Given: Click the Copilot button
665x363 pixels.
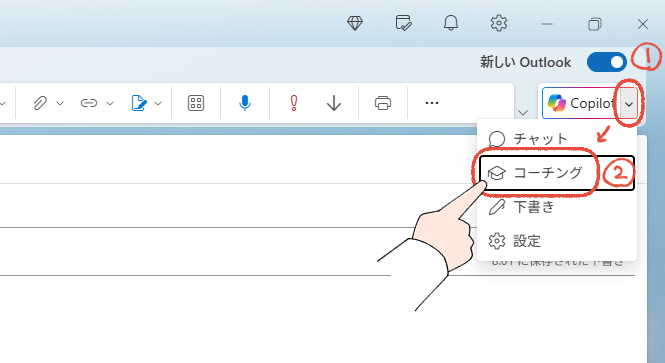Looking at the screenshot, I should click(x=581, y=103).
